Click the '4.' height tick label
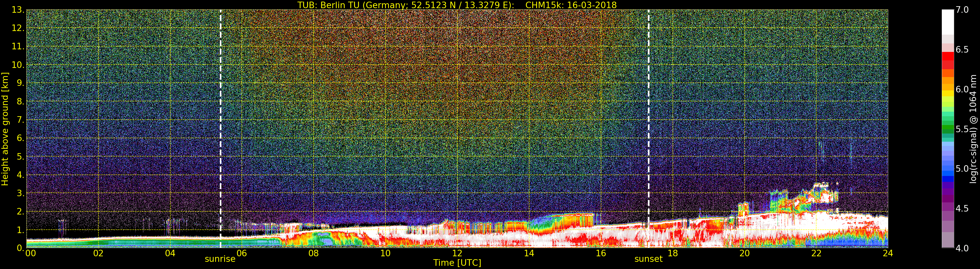 [x=21, y=175]
